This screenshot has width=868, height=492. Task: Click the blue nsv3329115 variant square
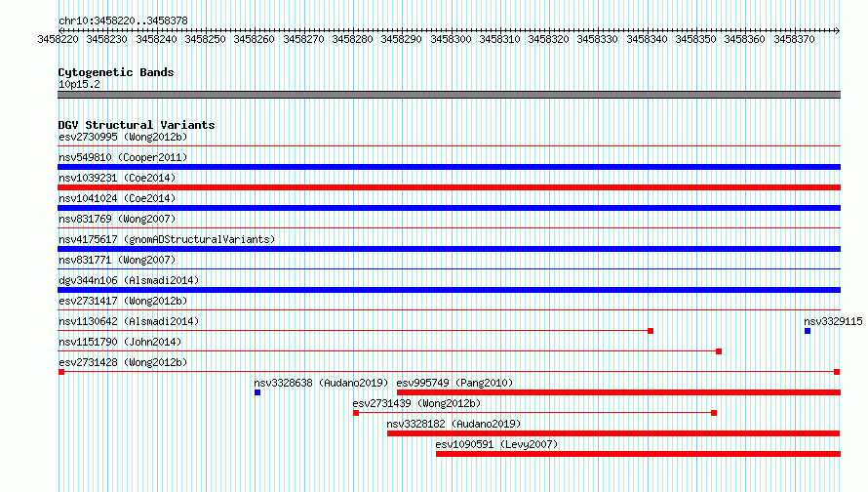(808, 331)
